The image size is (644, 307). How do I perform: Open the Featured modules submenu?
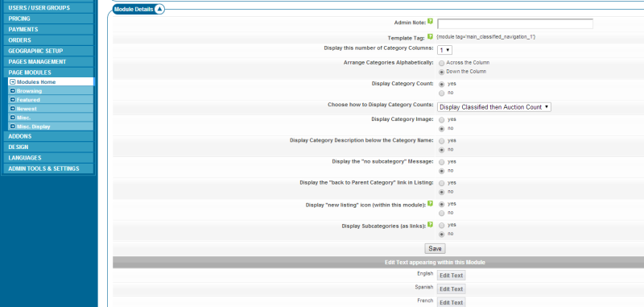[51, 100]
